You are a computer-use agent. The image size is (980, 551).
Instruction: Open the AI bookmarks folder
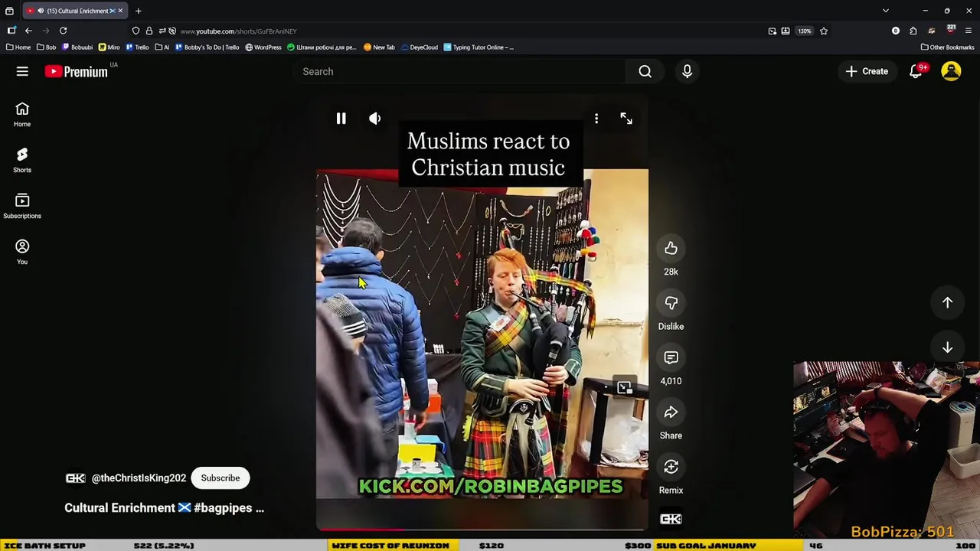point(162,47)
